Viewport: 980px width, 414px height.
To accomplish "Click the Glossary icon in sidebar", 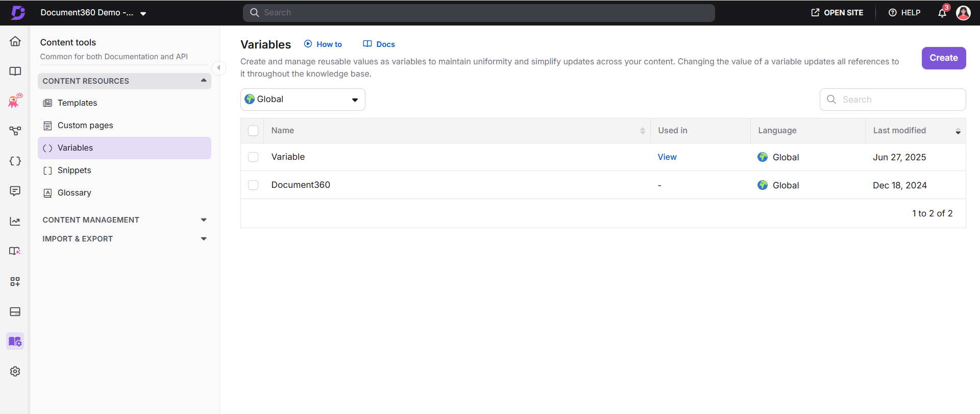I will tap(47, 193).
